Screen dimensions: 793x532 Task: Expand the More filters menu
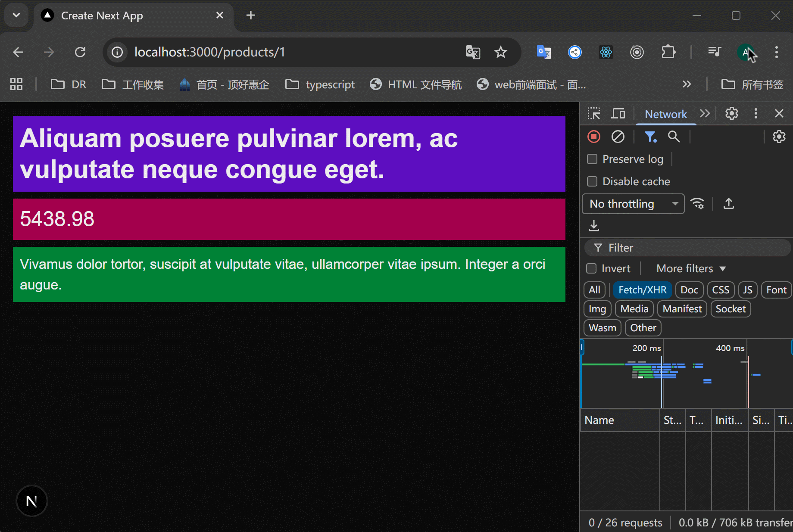click(691, 269)
